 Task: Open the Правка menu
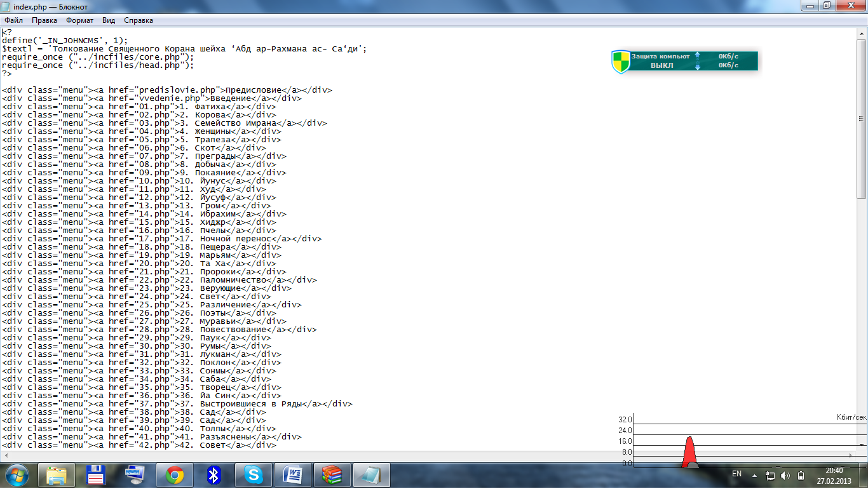click(44, 20)
